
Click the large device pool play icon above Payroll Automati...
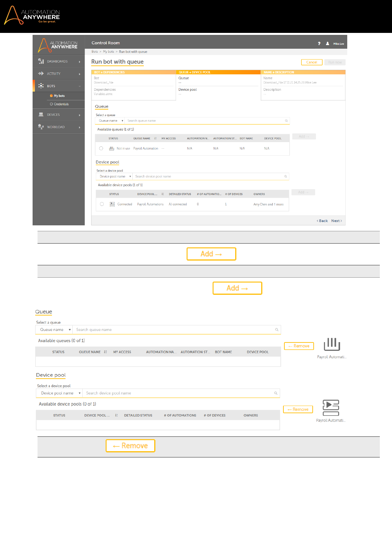331,408
